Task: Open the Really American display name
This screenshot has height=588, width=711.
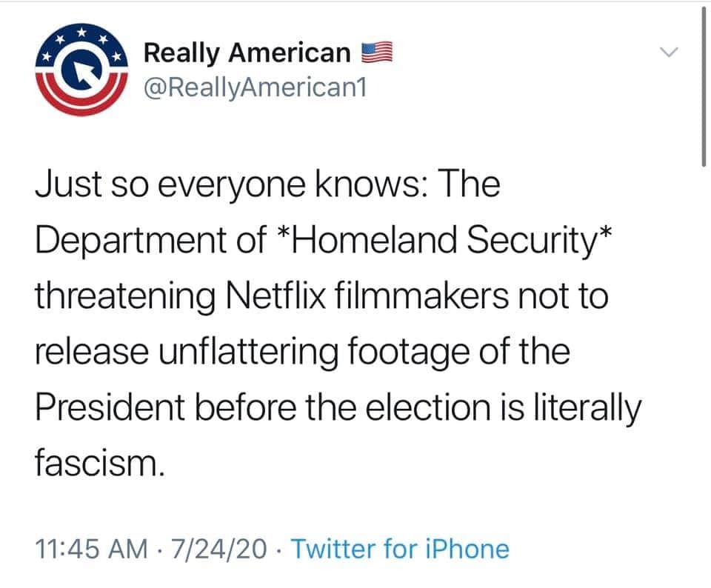Action: 247,54
